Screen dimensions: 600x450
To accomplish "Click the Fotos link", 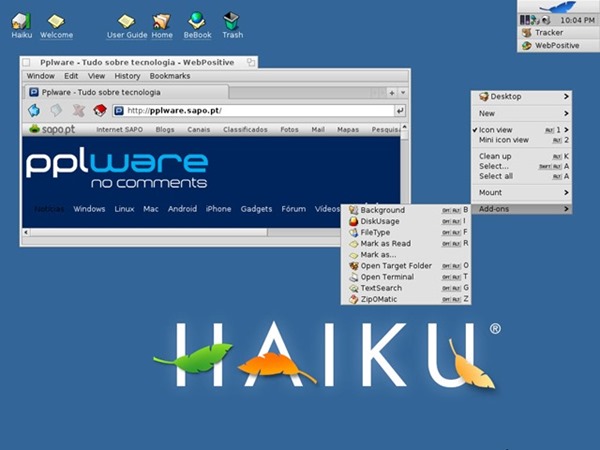I will [x=289, y=130].
